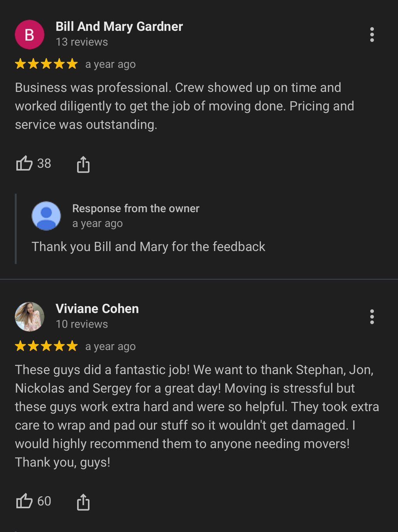Like Bill And Mary Gardner's review

(24, 164)
